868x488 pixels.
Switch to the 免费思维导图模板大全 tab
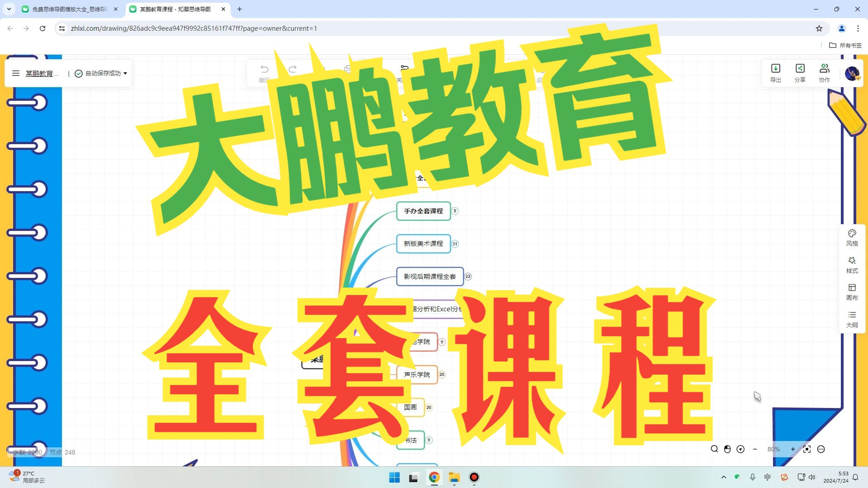(69, 9)
